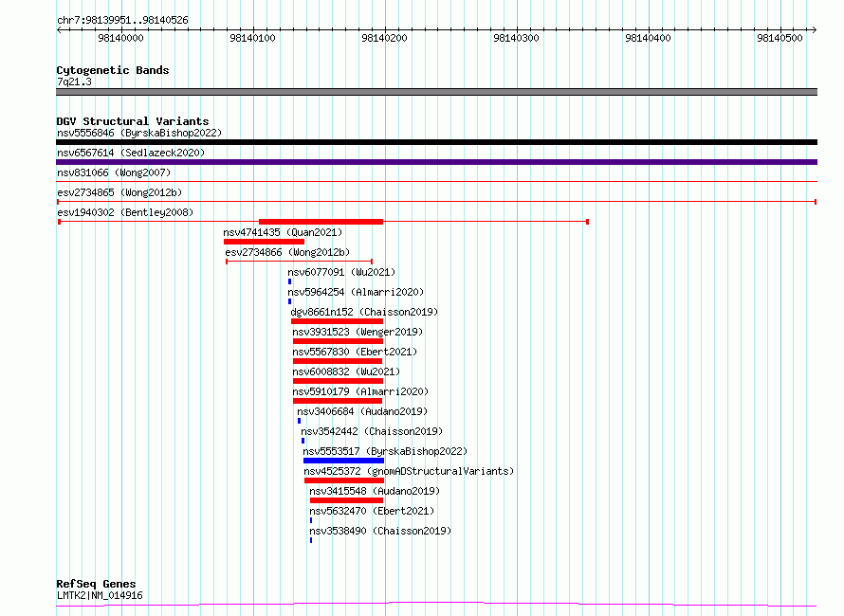Select the black nsv5556846 variant bar
The image size is (844, 616).
(436, 142)
